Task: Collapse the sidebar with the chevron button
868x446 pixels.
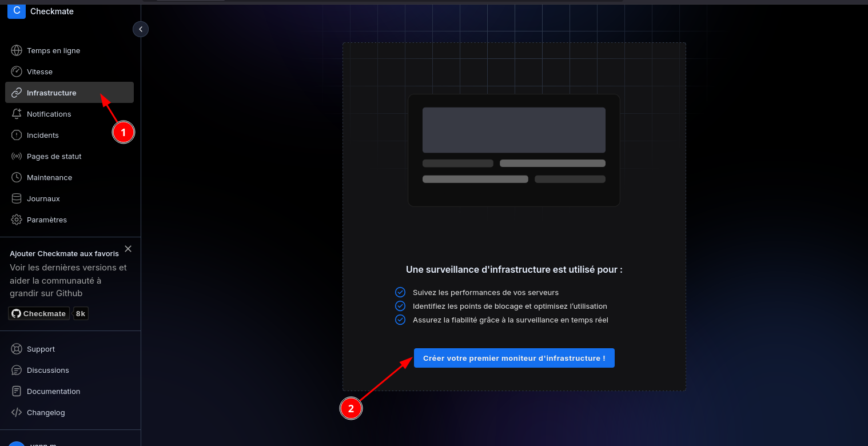Action: tap(141, 29)
